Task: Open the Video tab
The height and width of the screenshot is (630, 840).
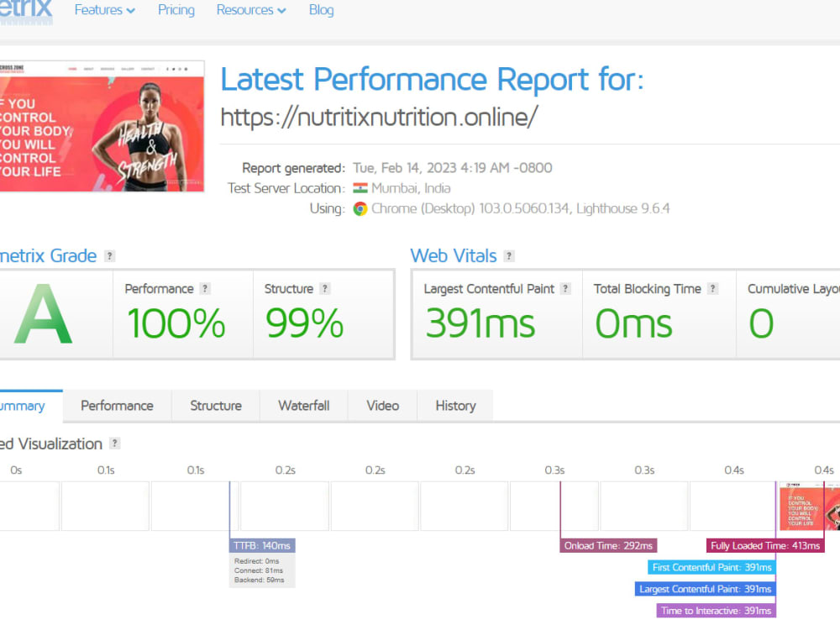Action: pyautogui.click(x=382, y=406)
